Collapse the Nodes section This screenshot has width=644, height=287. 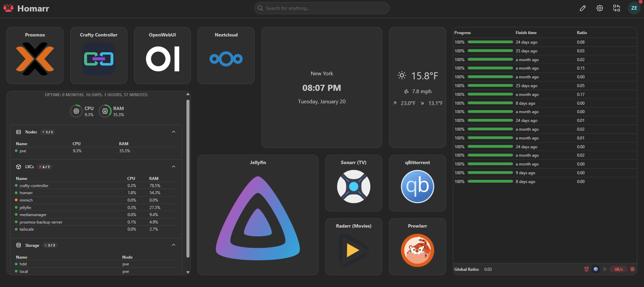coord(174,132)
